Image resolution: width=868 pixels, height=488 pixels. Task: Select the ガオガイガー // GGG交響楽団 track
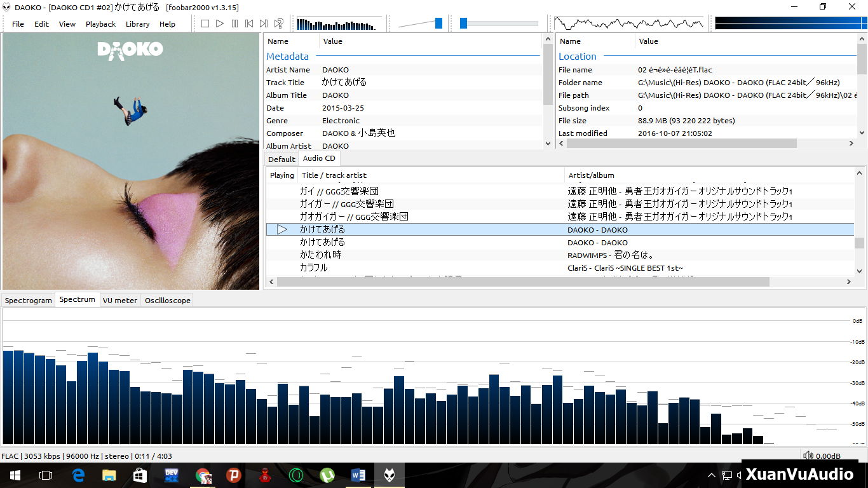[x=560, y=217]
